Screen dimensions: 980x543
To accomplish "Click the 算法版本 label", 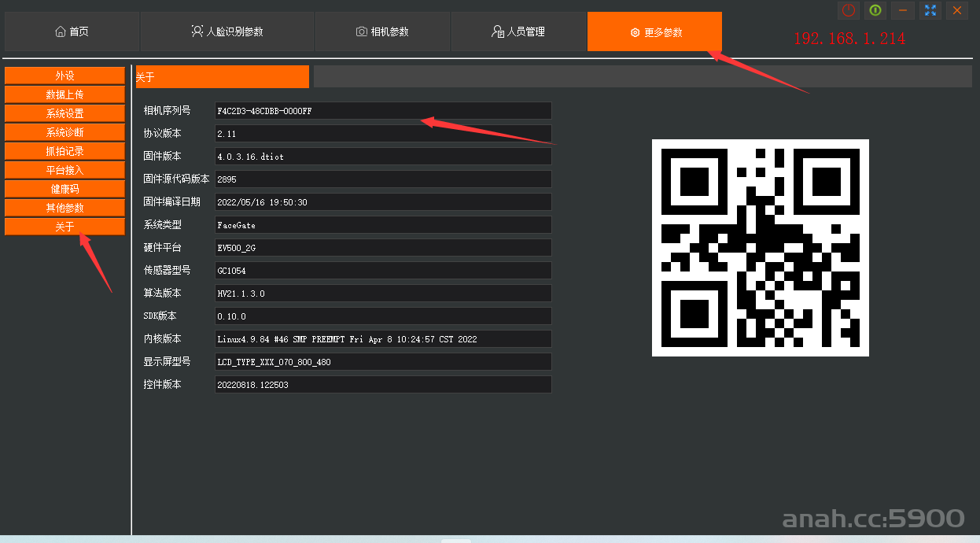I will [x=162, y=293].
